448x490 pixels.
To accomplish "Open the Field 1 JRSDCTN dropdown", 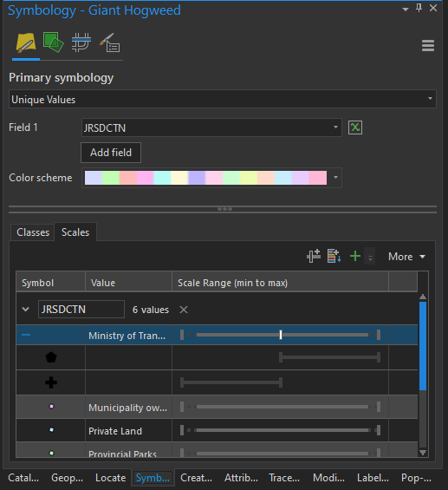I will tap(211, 127).
